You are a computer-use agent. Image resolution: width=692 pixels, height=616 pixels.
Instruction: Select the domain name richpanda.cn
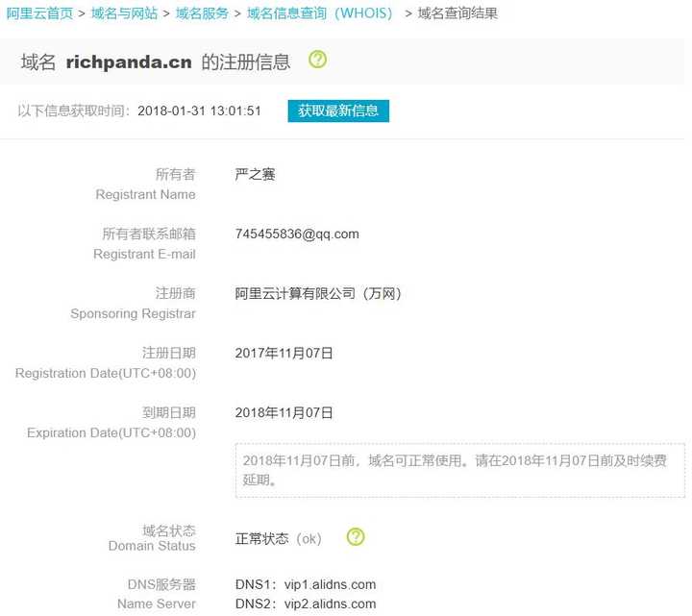click(129, 62)
